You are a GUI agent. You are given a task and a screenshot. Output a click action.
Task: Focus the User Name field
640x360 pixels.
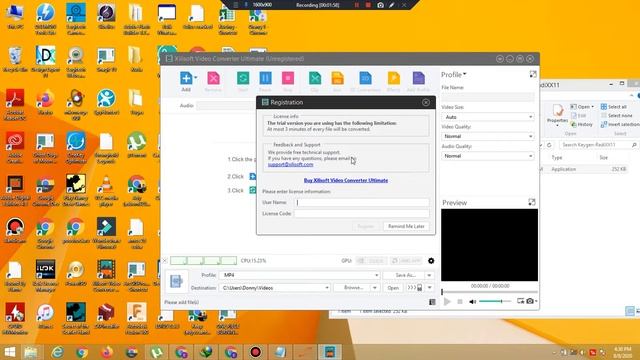click(x=362, y=202)
